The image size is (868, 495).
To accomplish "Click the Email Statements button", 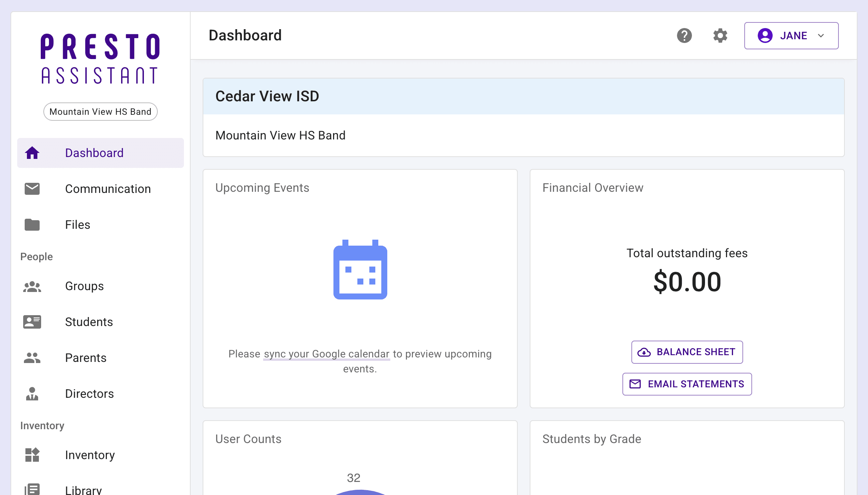I will (x=687, y=384).
